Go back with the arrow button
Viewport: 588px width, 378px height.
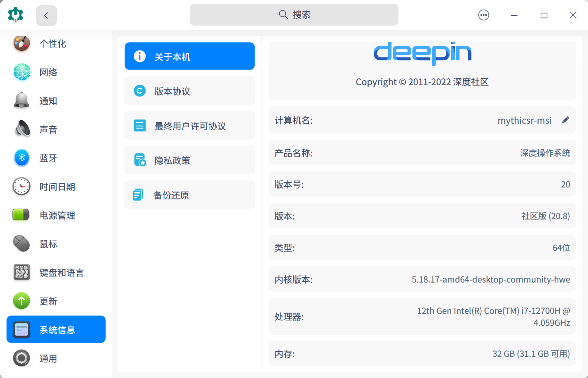(46, 15)
